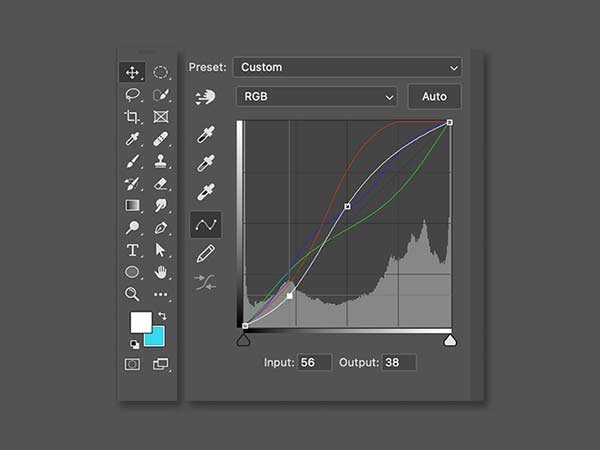
Task: Select the middle curve control point
Action: tap(347, 206)
